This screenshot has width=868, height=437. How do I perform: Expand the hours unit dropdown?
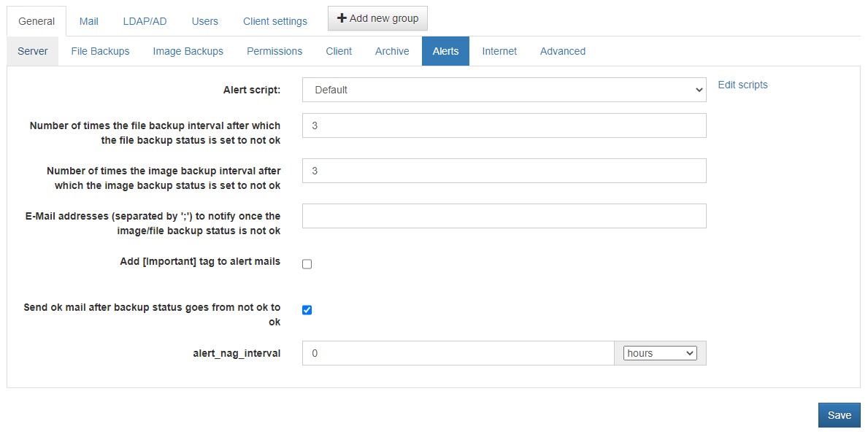[x=660, y=353]
